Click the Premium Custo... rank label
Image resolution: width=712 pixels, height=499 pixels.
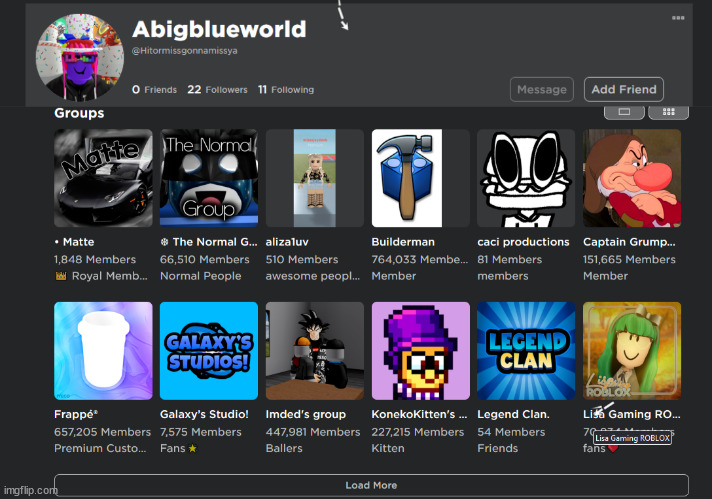click(100, 448)
